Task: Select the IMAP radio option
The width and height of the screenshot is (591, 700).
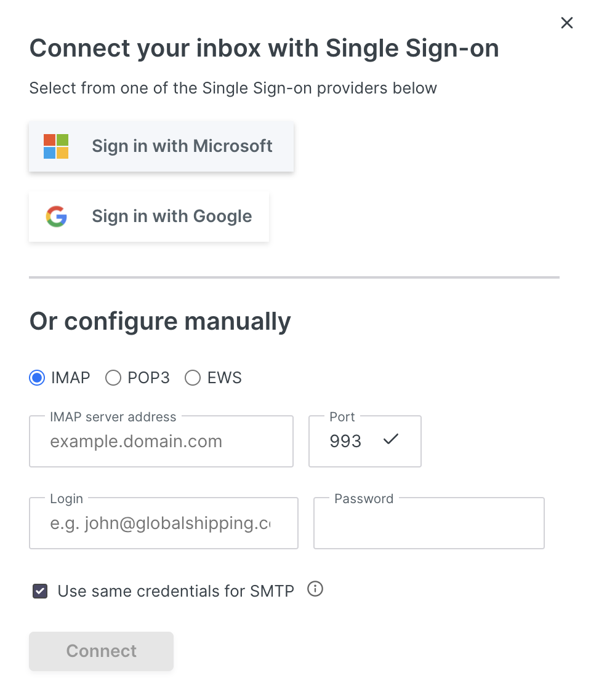Action: click(x=37, y=378)
